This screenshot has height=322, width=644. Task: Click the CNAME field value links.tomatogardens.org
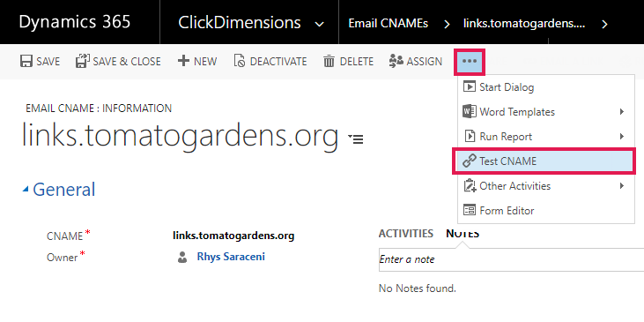pyautogui.click(x=233, y=236)
